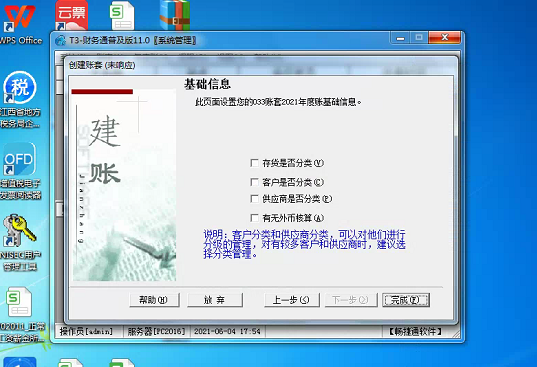Image resolution: width=537 pixels, height=367 pixels.
Task: Close the T3 system management window
Action: (444, 38)
